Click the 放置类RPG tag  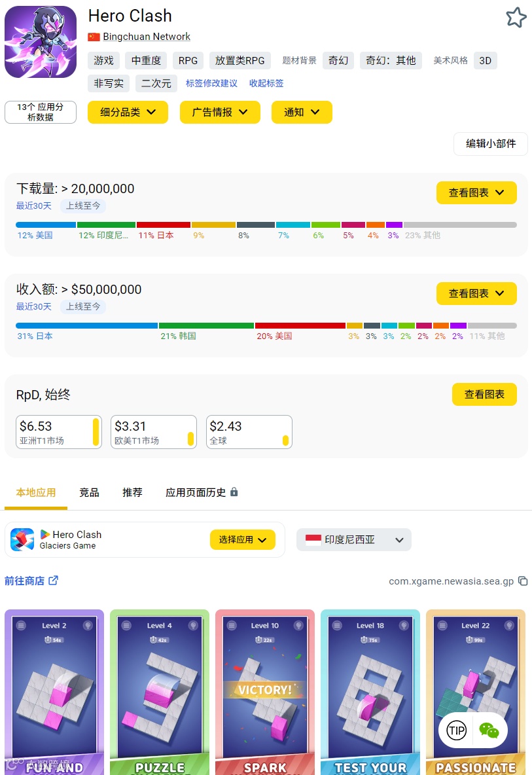pos(240,60)
